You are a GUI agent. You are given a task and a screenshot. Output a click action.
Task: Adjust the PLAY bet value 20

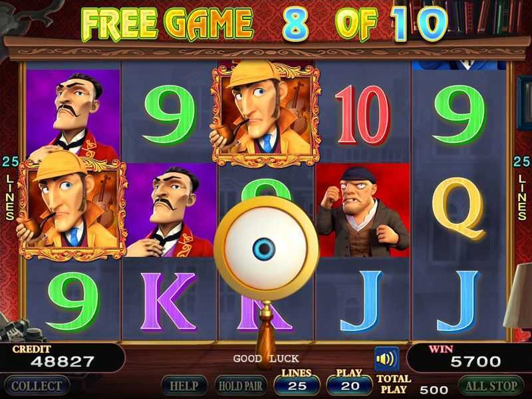[x=350, y=386]
